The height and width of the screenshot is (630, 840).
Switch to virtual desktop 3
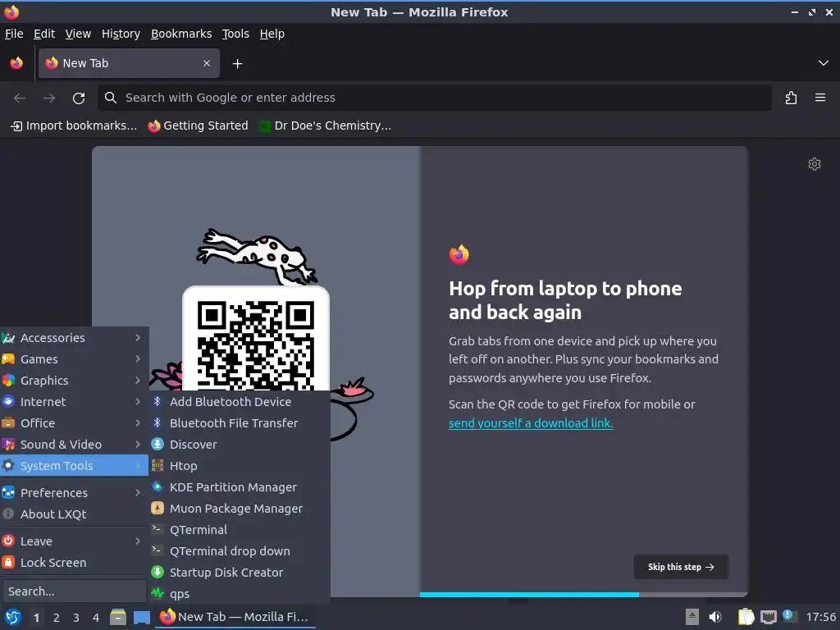coord(76,618)
